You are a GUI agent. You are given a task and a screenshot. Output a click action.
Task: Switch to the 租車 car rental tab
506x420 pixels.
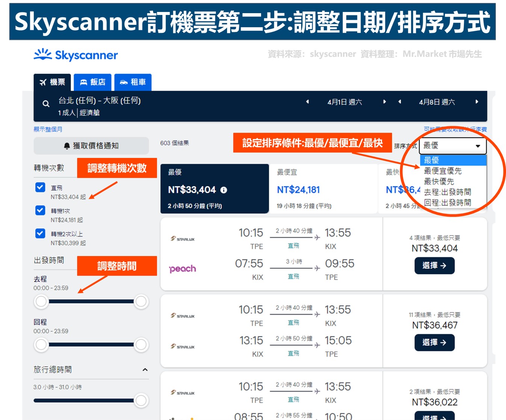133,82
